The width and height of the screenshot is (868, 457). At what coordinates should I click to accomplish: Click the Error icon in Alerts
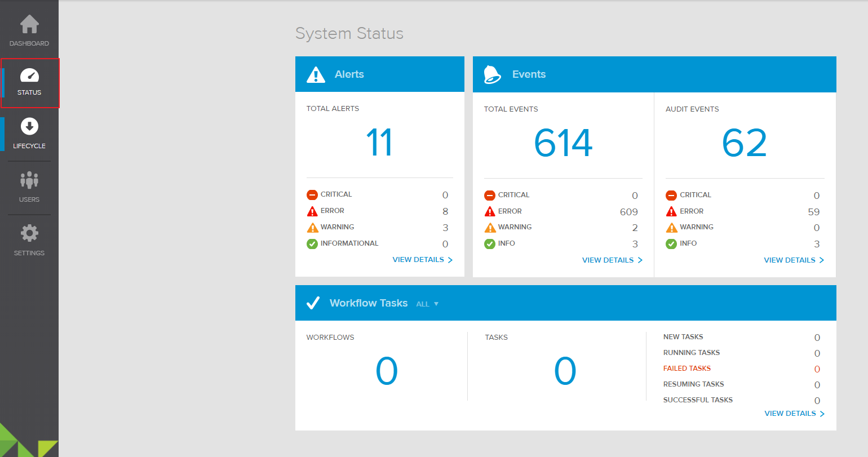312,211
